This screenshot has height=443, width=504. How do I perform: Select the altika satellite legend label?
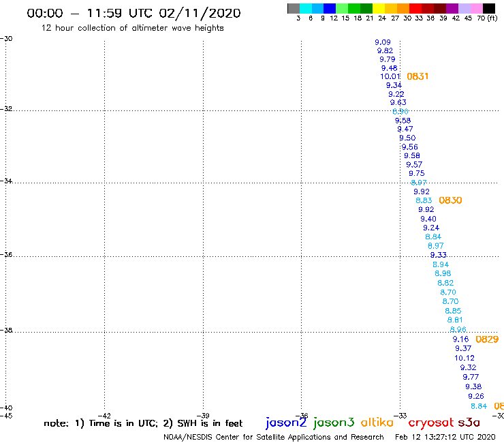[x=377, y=423]
